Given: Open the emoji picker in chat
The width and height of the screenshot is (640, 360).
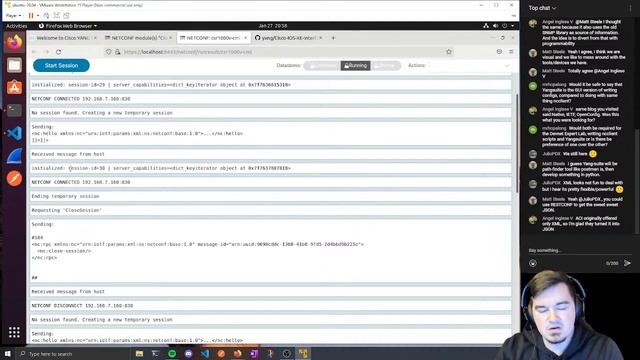Looking at the screenshot, I should coord(533,263).
